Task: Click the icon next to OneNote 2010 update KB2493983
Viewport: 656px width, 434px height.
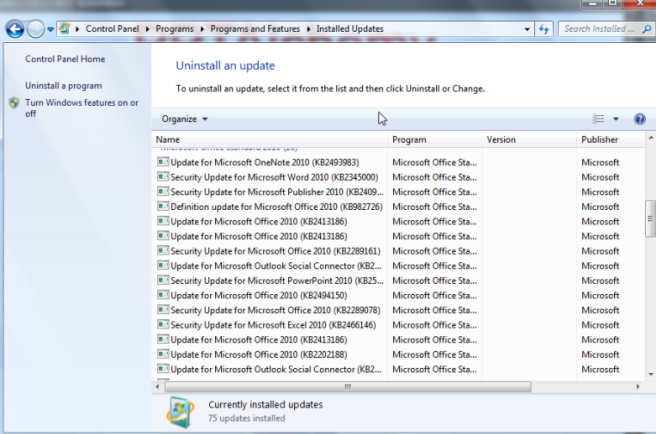Action: point(163,162)
